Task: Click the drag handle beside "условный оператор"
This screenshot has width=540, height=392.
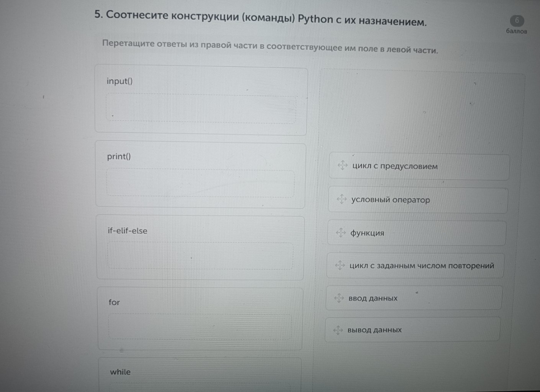Action: (x=342, y=200)
